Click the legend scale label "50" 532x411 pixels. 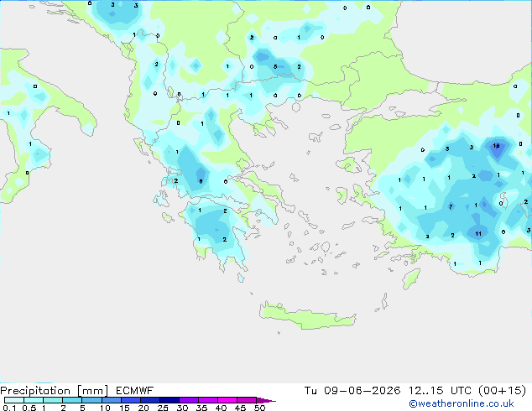pos(259,408)
